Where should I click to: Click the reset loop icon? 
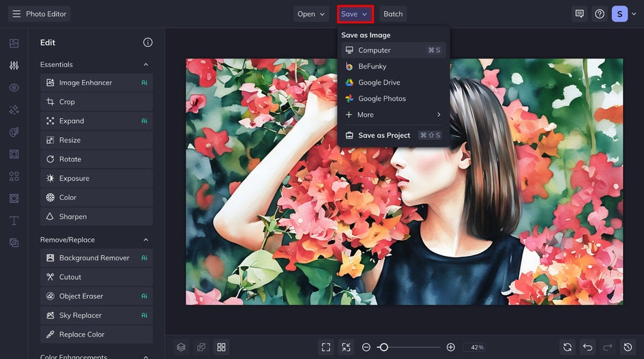click(568, 347)
